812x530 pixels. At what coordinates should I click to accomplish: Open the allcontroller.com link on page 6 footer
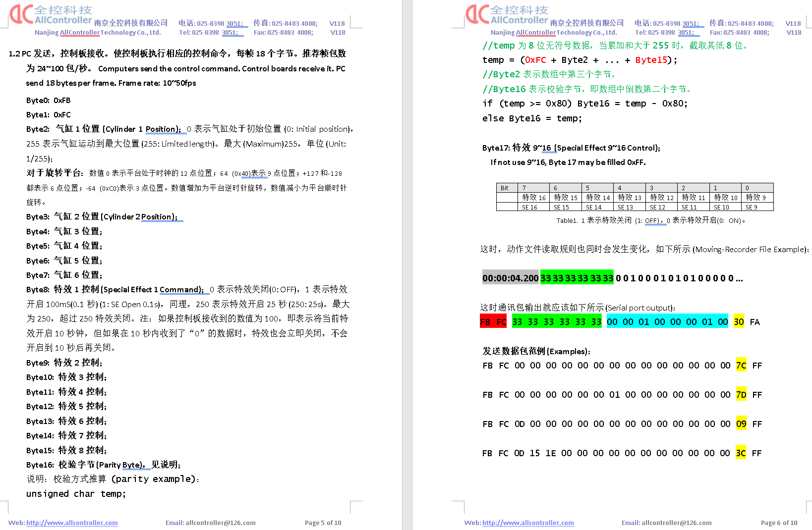(528, 523)
